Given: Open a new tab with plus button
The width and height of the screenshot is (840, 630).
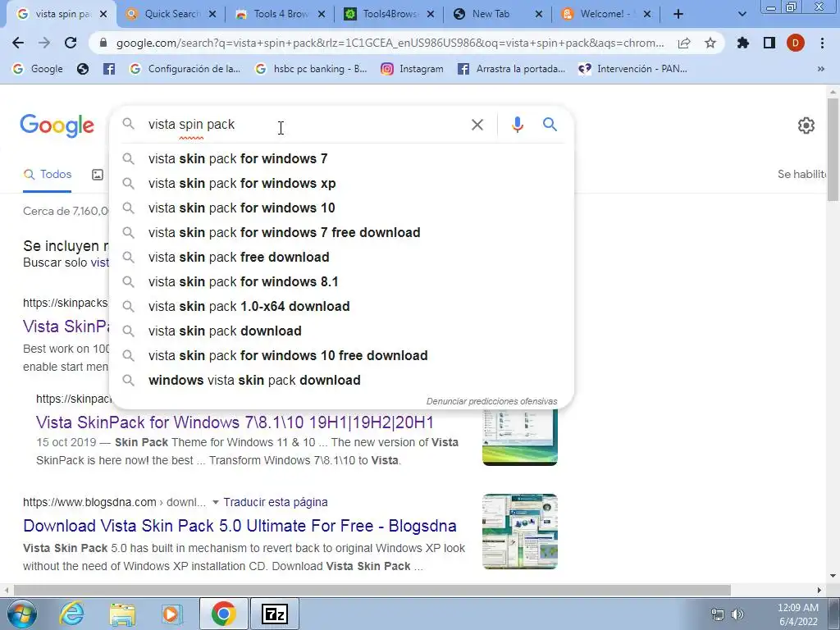Looking at the screenshot, I should 678,14.
